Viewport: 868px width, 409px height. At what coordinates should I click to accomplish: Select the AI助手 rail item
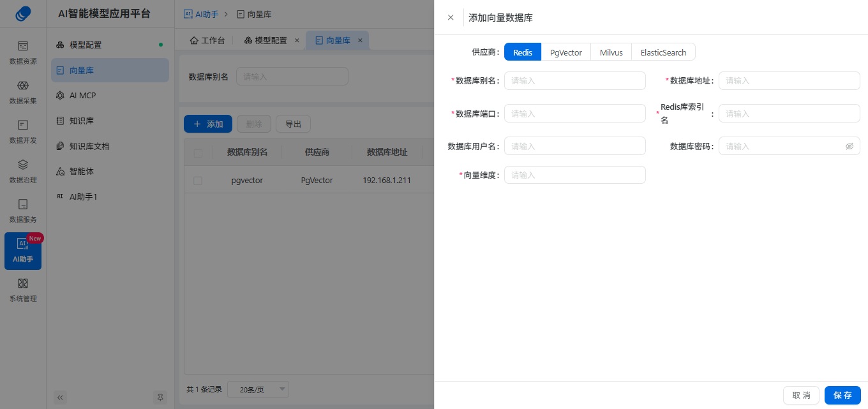(23, 251)
